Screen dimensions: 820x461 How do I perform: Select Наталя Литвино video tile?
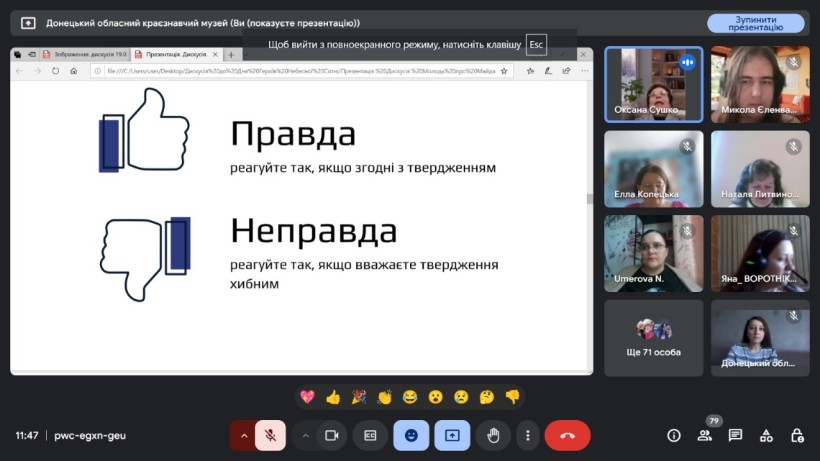[x=760, y=169]
